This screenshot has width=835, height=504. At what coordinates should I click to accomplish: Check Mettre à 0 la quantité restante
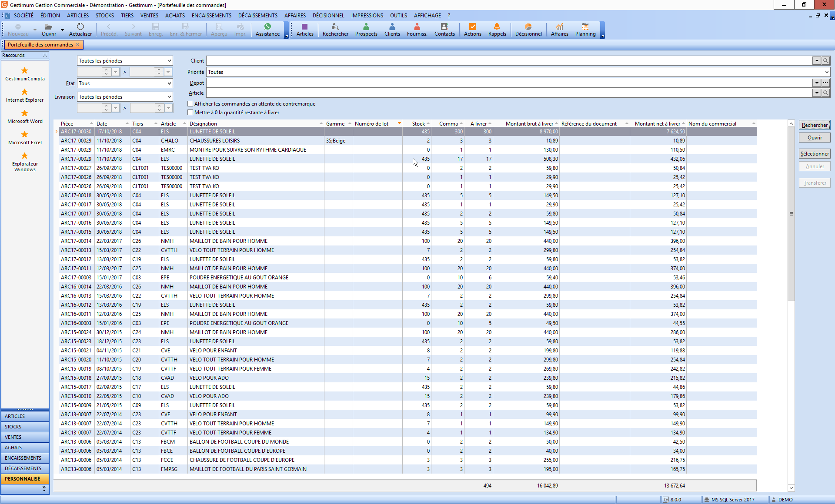click(x=190, y=113)
